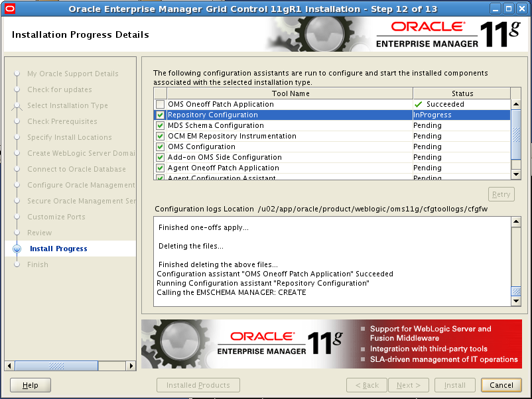
Task: Click the step list right scroll arrow
Action: 131,366
